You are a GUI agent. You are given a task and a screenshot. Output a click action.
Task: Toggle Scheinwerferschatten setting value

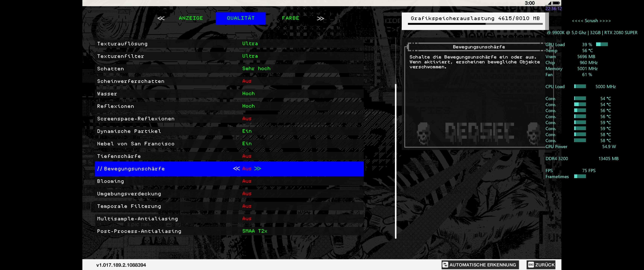[x=247, y=81]
